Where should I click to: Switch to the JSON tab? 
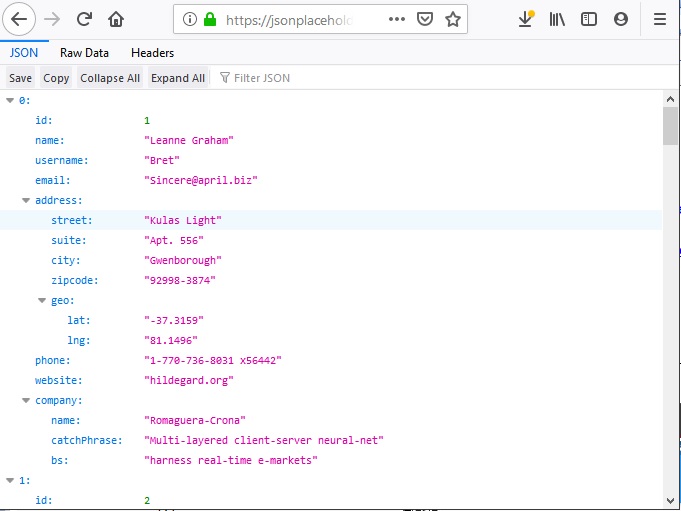[24, 53]
